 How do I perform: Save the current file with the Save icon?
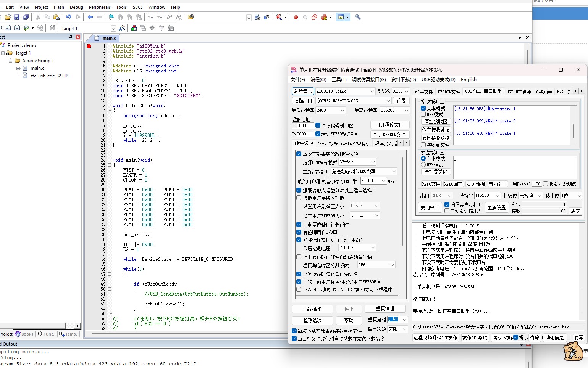pos(17,17)
